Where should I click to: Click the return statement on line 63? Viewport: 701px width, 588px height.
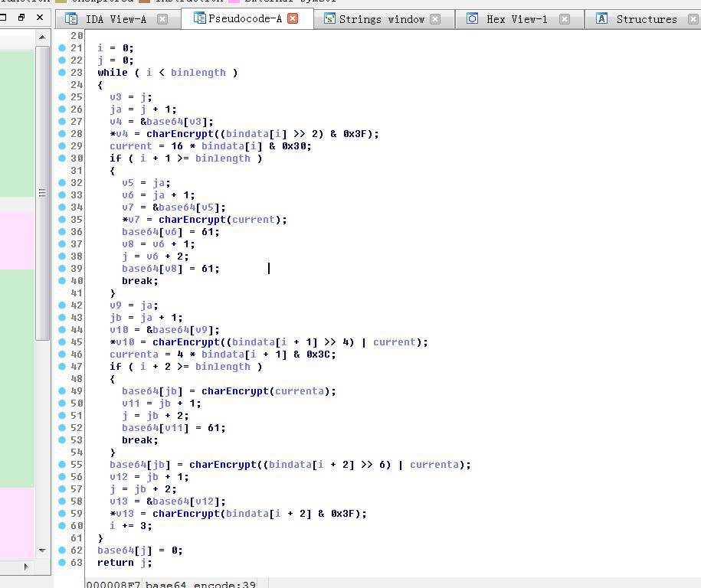(x=125, y=563)
